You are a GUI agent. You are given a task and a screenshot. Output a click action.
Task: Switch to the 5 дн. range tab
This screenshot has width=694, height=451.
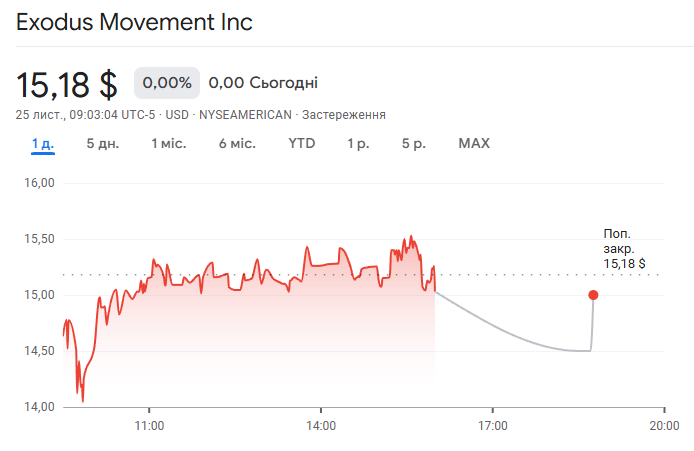tap(102, 144)
